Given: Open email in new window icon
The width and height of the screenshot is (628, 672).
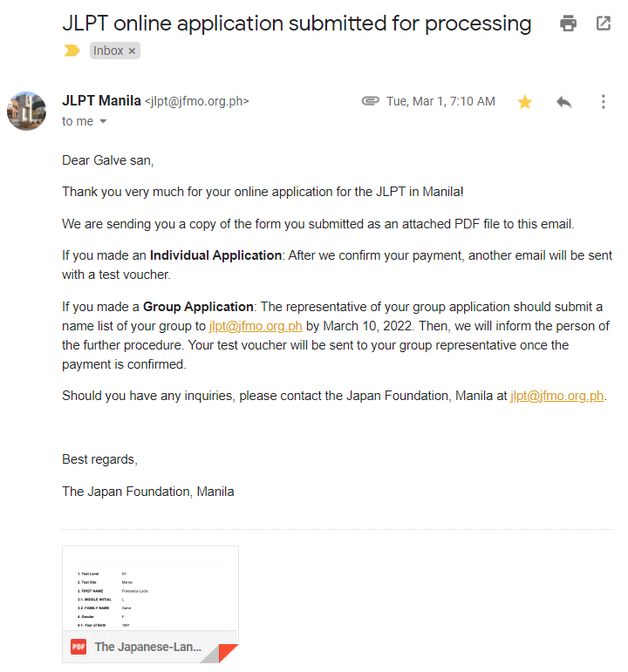Looking at the screenshot, I should [604, 24].
